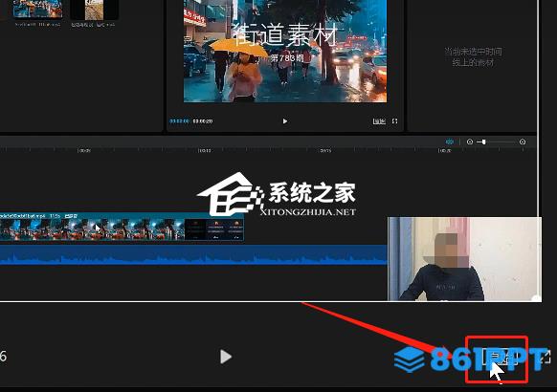Click the large enlarged play button
557x392 pixels.
point(226,357)
